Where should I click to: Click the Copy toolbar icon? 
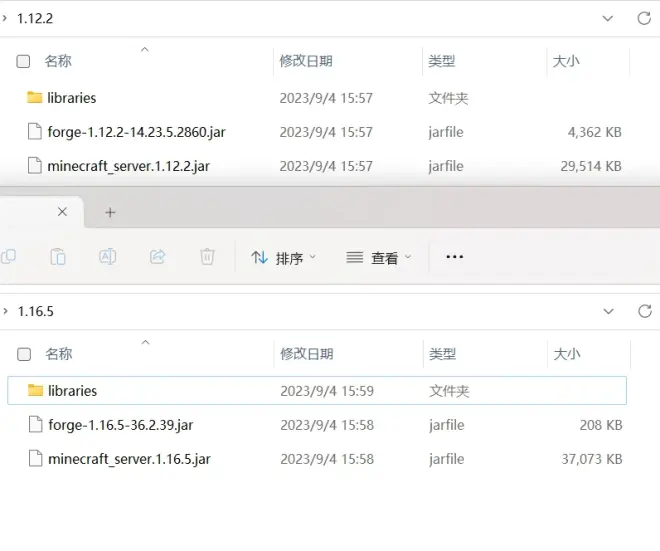pos(8,256)
